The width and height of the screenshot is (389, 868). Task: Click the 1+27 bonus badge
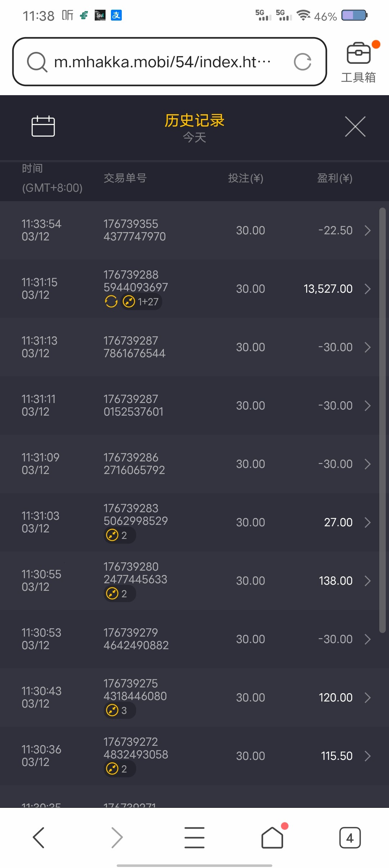click(141, 301)
